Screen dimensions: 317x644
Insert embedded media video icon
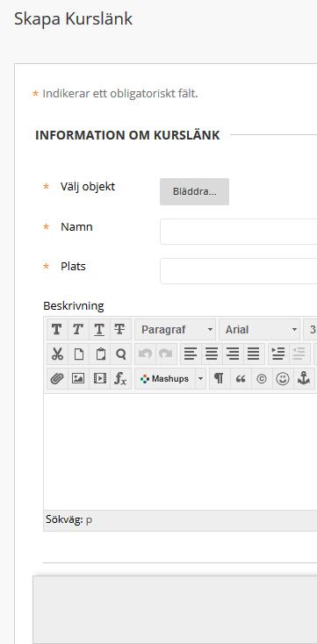(x=99, y=379)
